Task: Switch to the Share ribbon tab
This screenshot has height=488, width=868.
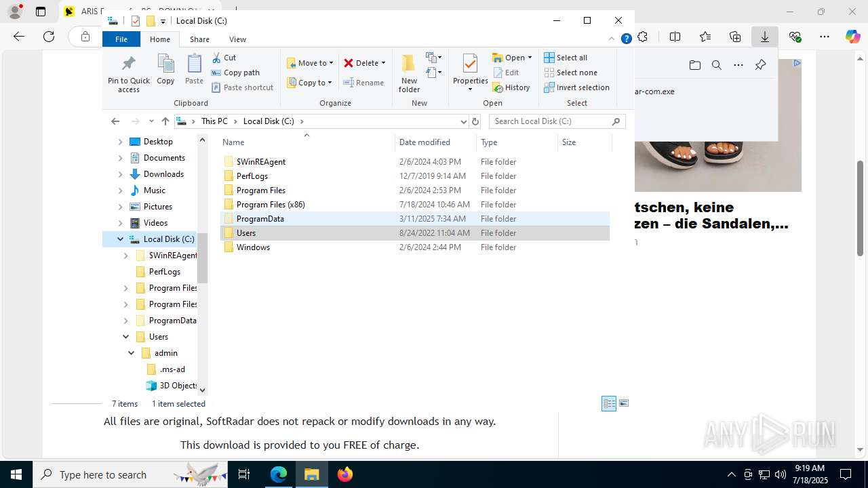Action: 199,39
